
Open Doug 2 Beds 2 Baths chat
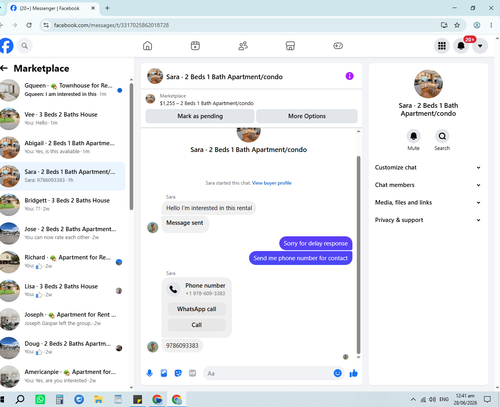click(62, 348)
